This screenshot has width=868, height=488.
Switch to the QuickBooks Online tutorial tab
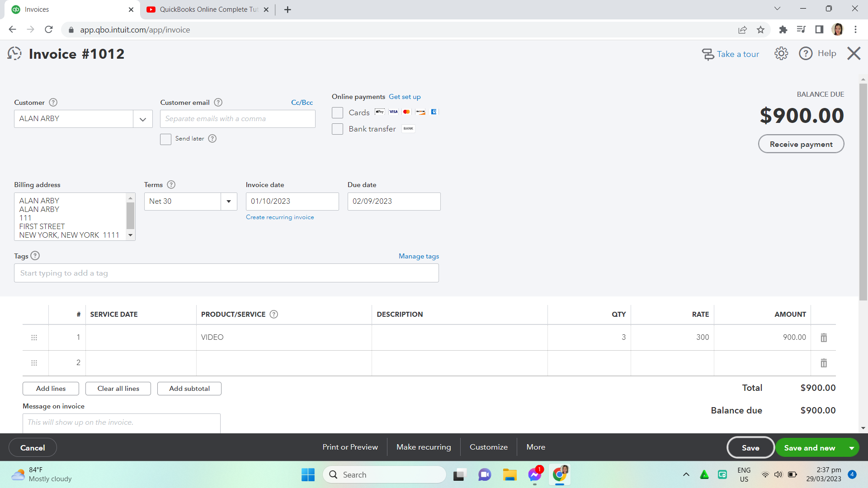208,9
